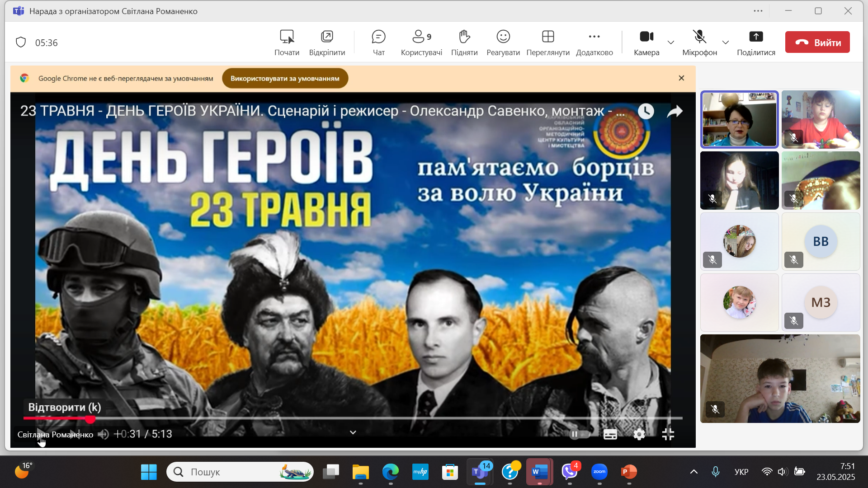
Task: Open the myHP app on taskbar
Action: click(x=420, y=472)
